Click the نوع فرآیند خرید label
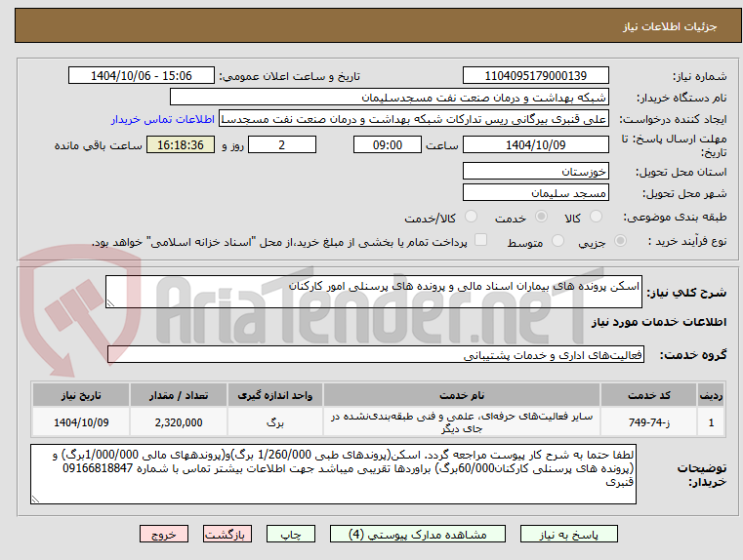743x560 pixels. click(x=687, y=241)
